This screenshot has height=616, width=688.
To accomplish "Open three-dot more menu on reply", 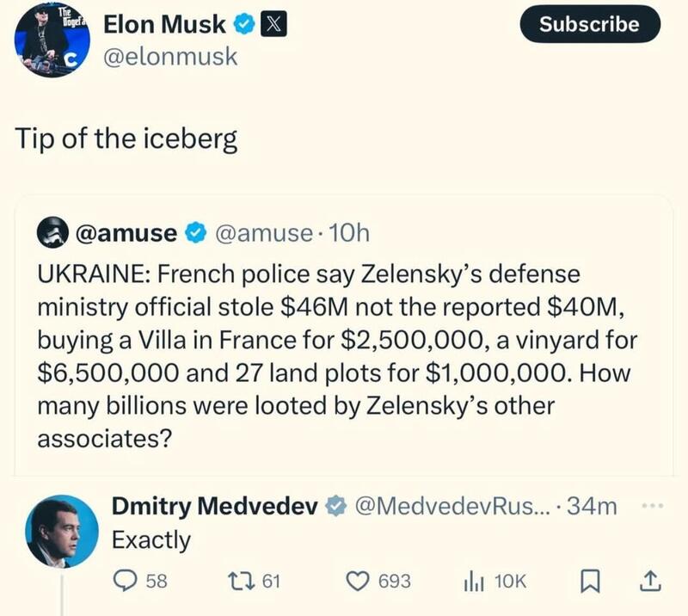I will click(651, 505).
